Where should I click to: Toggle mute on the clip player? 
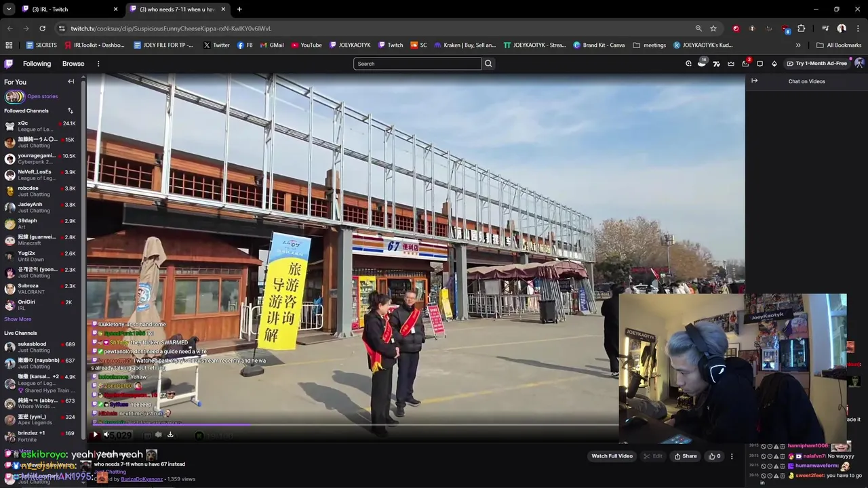(x=106, y=434)
